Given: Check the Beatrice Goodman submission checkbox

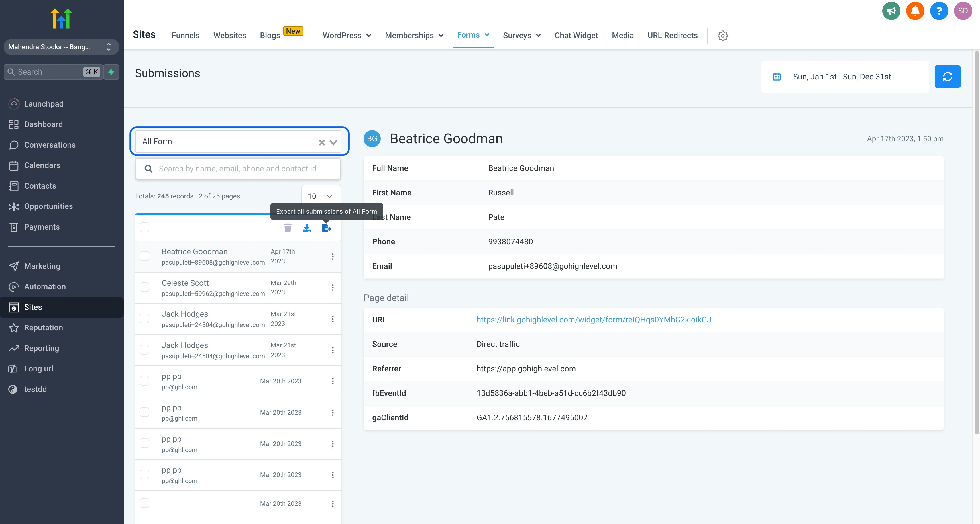Looking at the screenshot, I should [x=144, y=256].
